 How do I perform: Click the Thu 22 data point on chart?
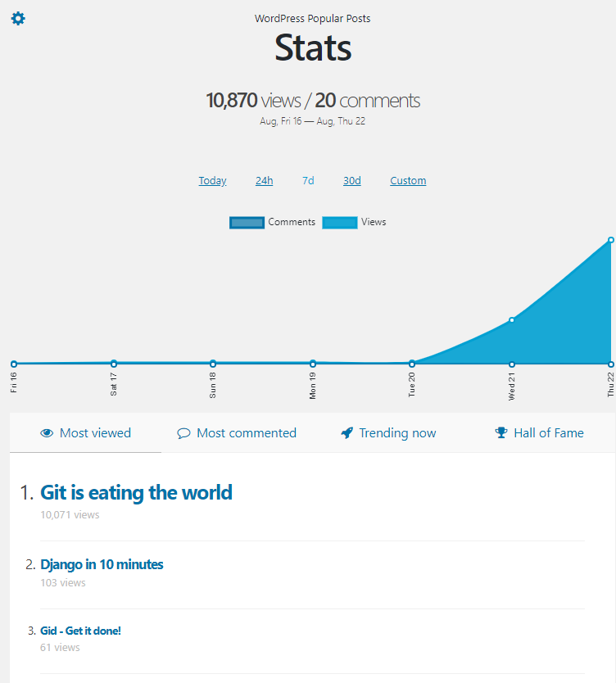(x=611, y=240)
